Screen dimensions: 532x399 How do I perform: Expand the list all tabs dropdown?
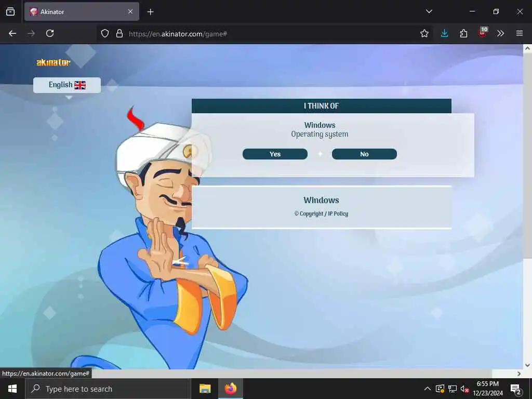tap(429, 11)
